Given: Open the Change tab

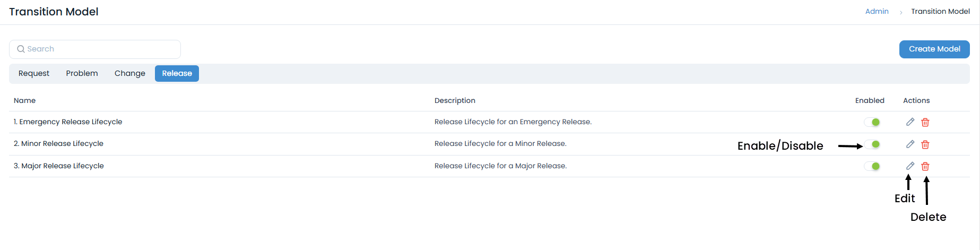Looking at the screenshot, I should pyautogui.click(x=130, y=73).
